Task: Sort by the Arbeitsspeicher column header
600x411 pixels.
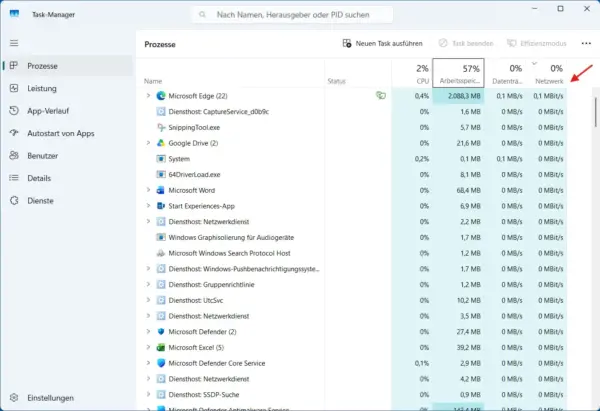Action: pyautogui.click(x=458, y=73)
